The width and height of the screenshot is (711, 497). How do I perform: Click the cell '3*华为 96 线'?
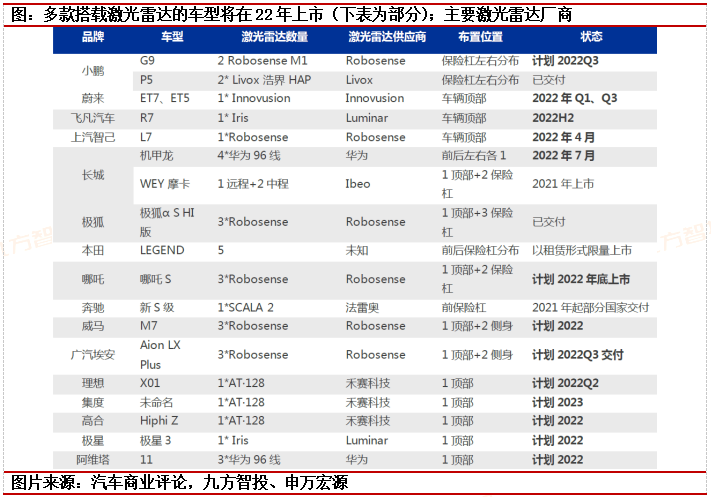[249, 460]
